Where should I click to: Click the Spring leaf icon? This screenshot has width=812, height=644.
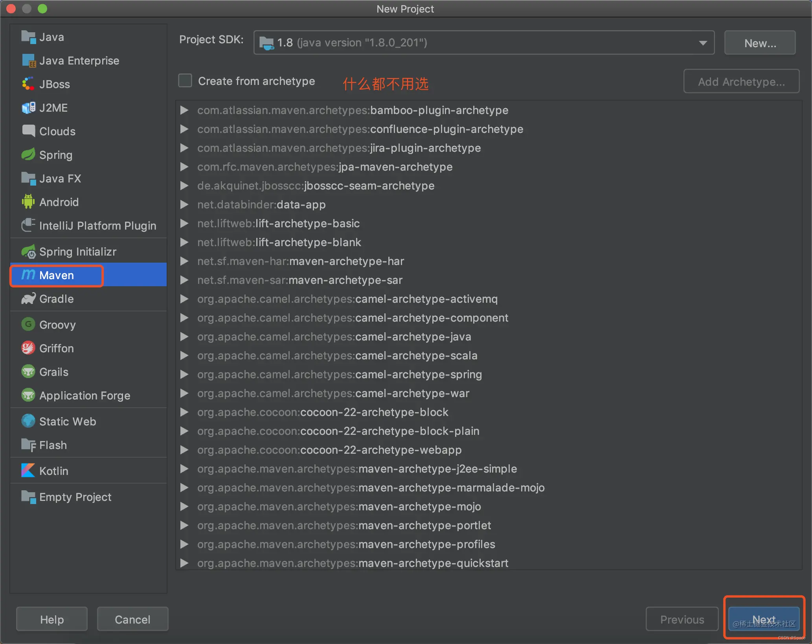point(28,155)
